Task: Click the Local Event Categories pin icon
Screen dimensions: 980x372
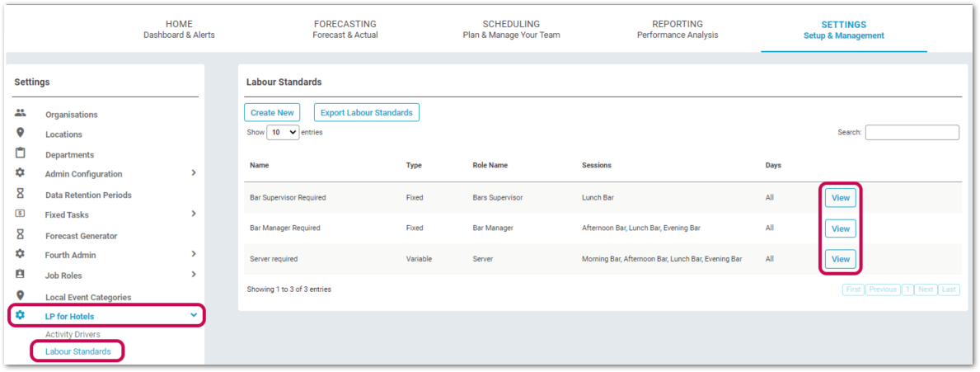Action: [20, 295]
